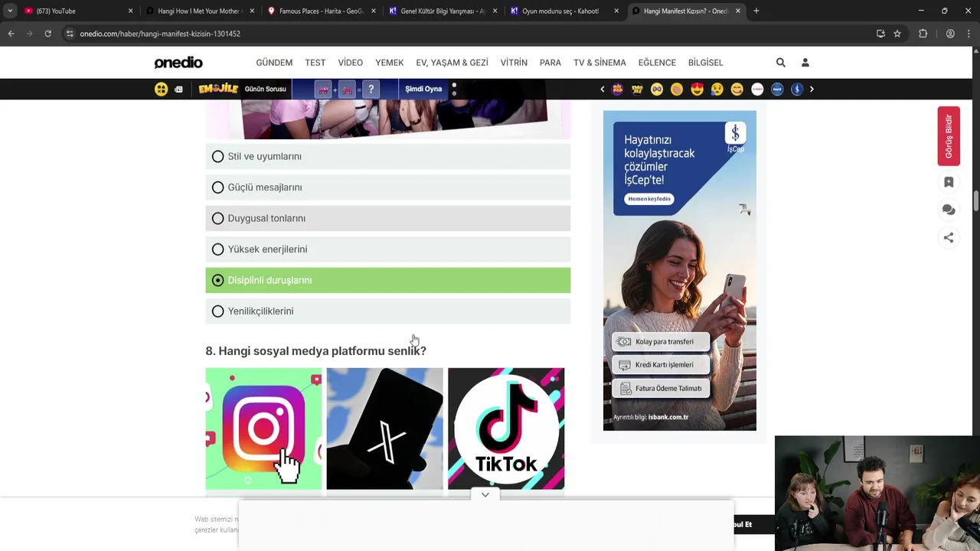Open the VİDEO menu item
Image resolution: width=980 pixels, height=551 pixels.
click(x=351, y=63)
